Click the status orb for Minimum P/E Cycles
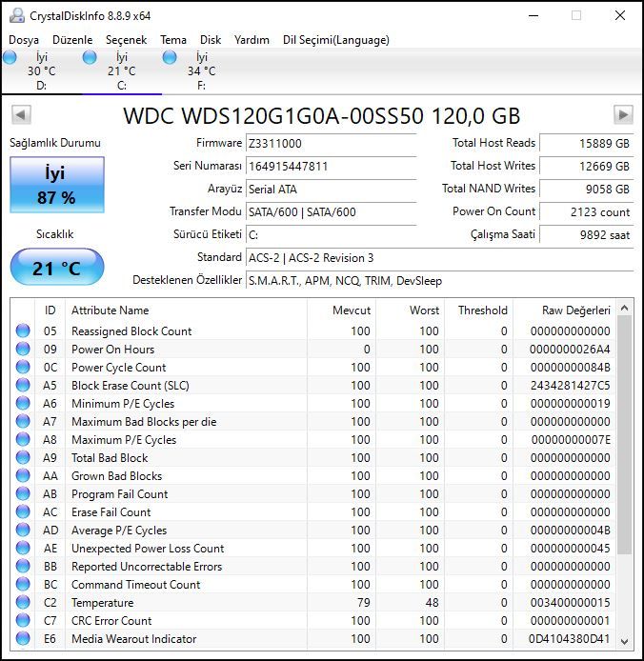The image size is (644, 661). point(23,404)
